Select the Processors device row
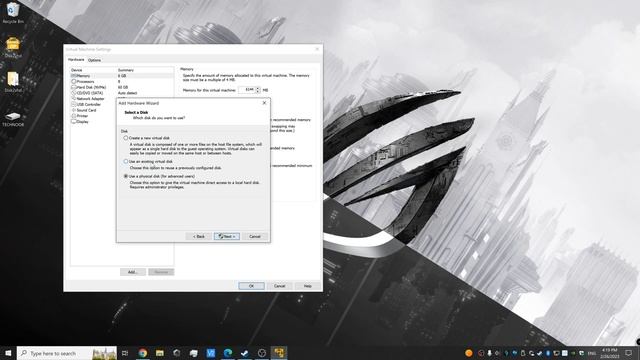The width and height of the screenshot is (640, 360). [x=122, y=81]
